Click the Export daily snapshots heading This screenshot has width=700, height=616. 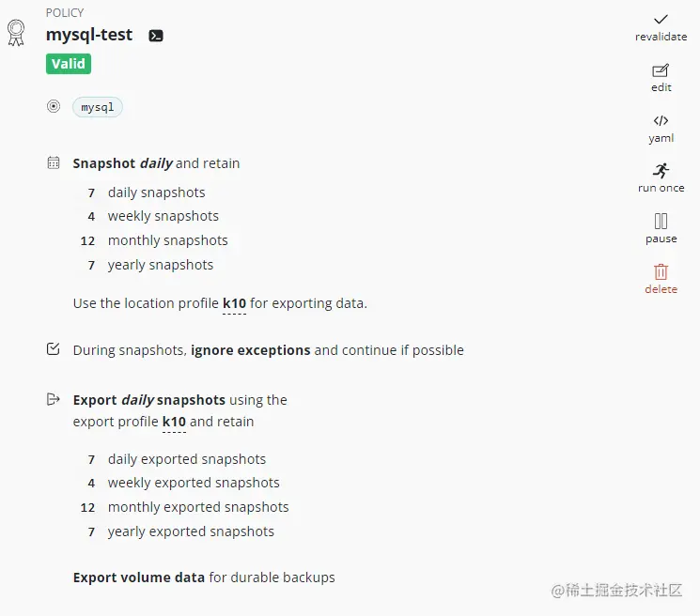[148, 400]
